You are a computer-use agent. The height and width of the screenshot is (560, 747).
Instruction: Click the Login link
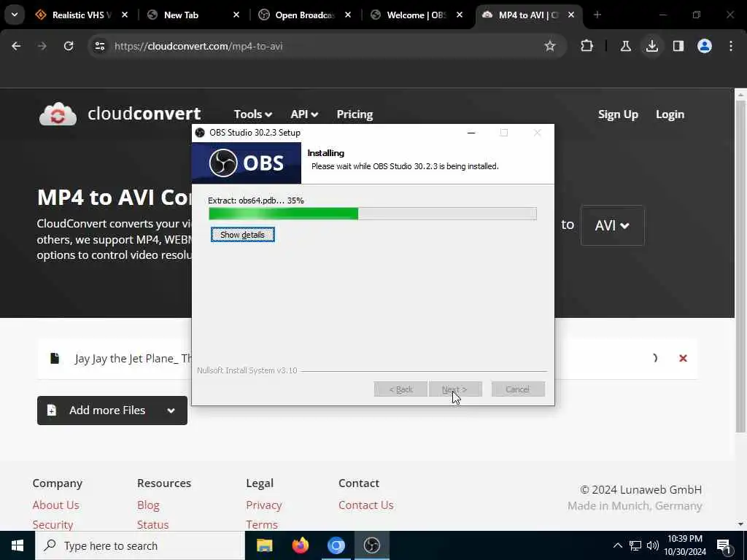670,114
